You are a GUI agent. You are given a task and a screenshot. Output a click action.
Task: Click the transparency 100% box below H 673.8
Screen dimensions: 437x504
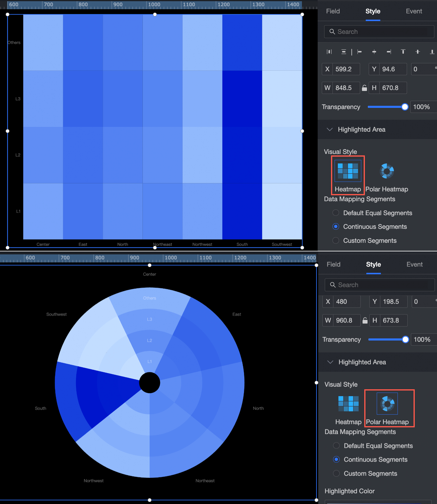click(x=424, y=340)
